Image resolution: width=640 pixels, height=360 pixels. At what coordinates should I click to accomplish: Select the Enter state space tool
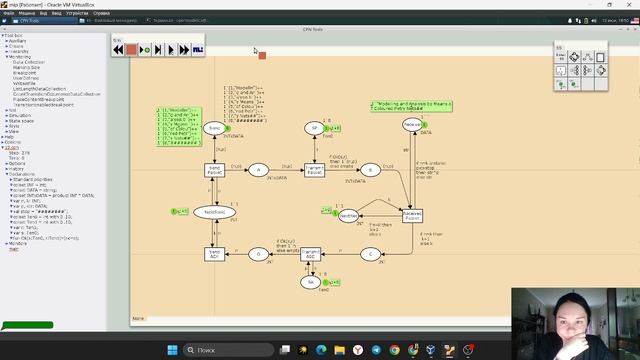coord(561,57)
